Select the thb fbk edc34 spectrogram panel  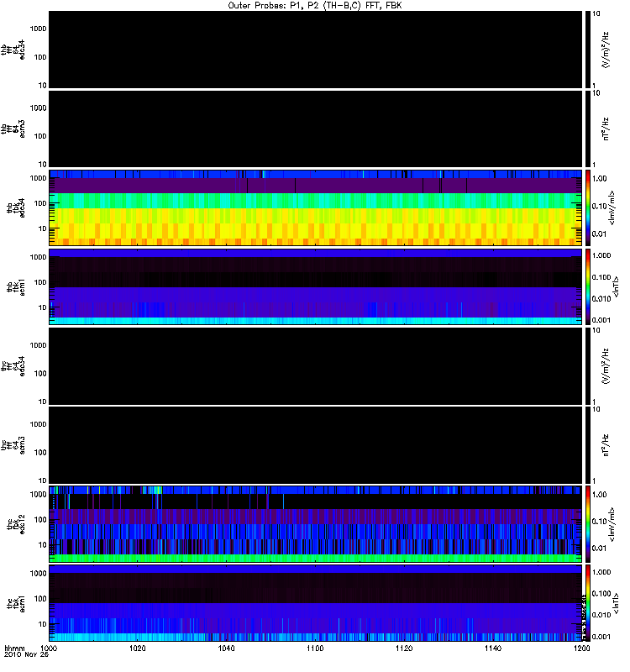[x=316, y=207]
